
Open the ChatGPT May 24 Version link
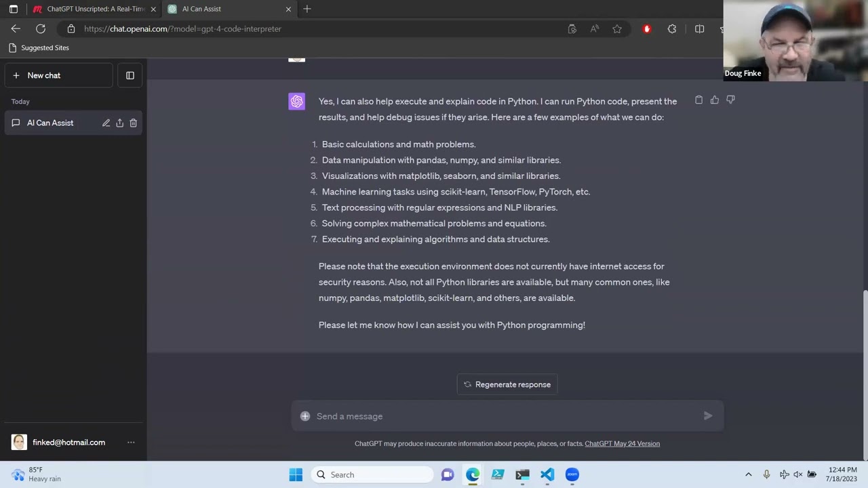pyautogui.click(x=622, y=444)
